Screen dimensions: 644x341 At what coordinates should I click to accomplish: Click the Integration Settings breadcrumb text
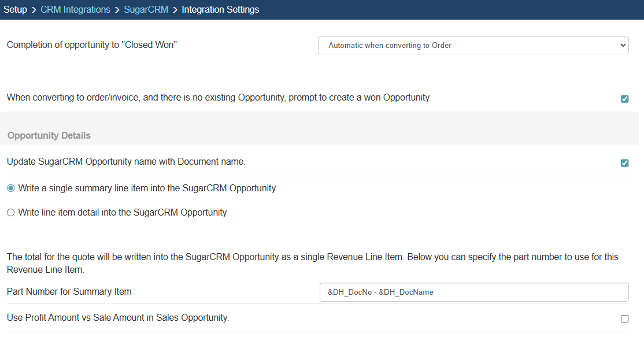coord(220,9)
